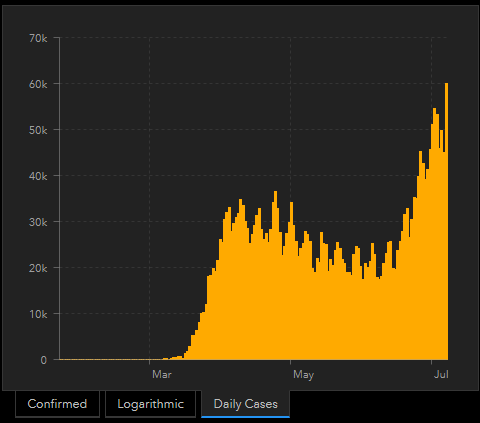Select the Daily Cases tab

point(245,404)
